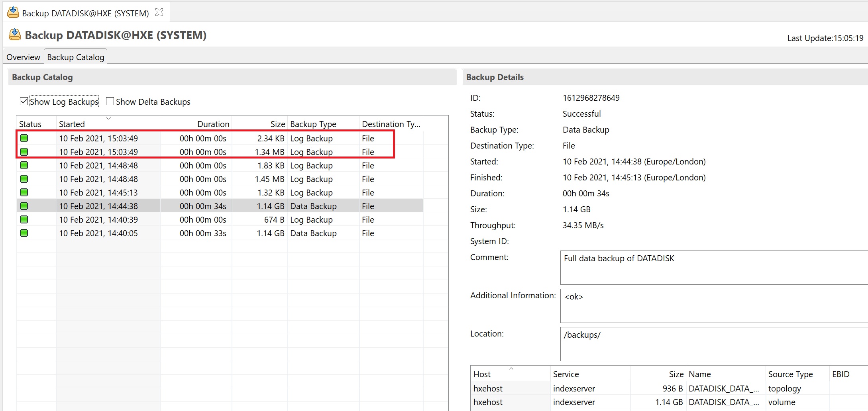868x411 pixels.
Task: Sort details table by Service column
Action: pos(590,374)
